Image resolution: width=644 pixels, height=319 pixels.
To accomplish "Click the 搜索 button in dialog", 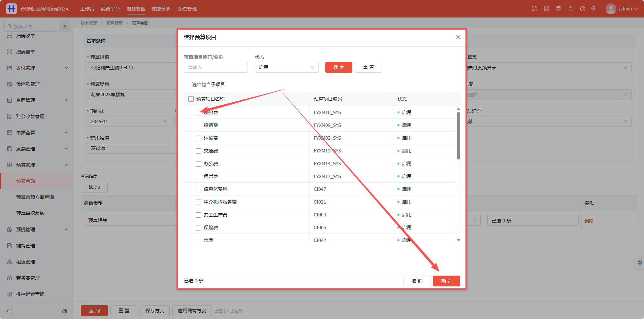I will point(339,67).
